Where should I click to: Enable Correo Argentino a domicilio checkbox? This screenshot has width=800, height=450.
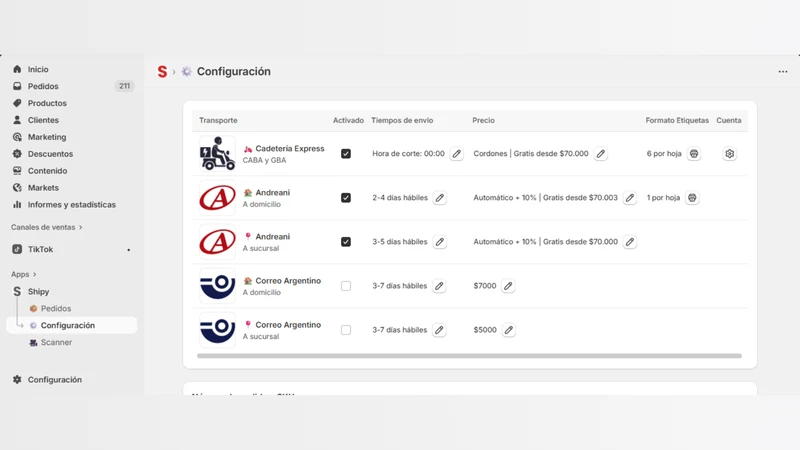click(x=346, y=286)
